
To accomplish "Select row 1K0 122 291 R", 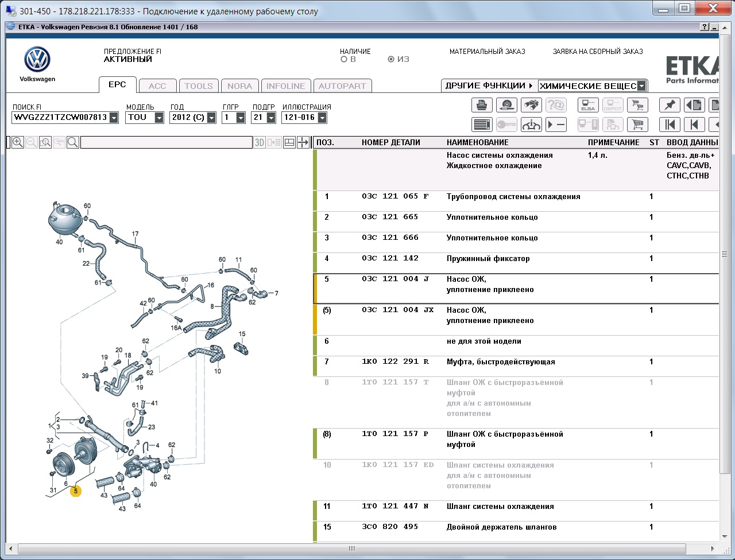I will click(517, 366).
